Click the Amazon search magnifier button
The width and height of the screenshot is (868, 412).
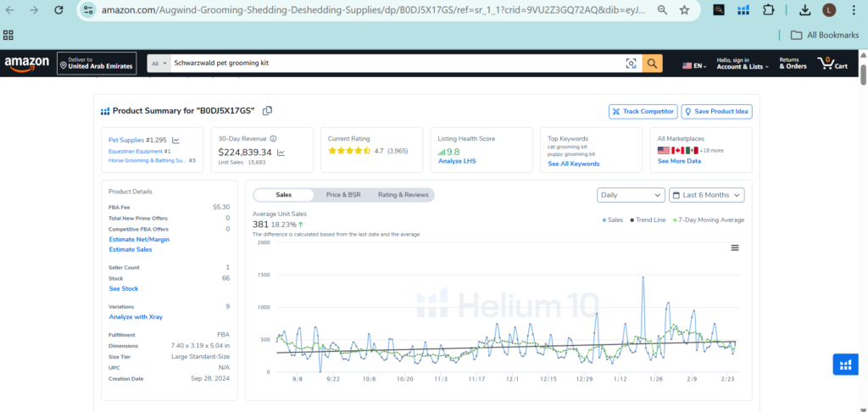652,64
